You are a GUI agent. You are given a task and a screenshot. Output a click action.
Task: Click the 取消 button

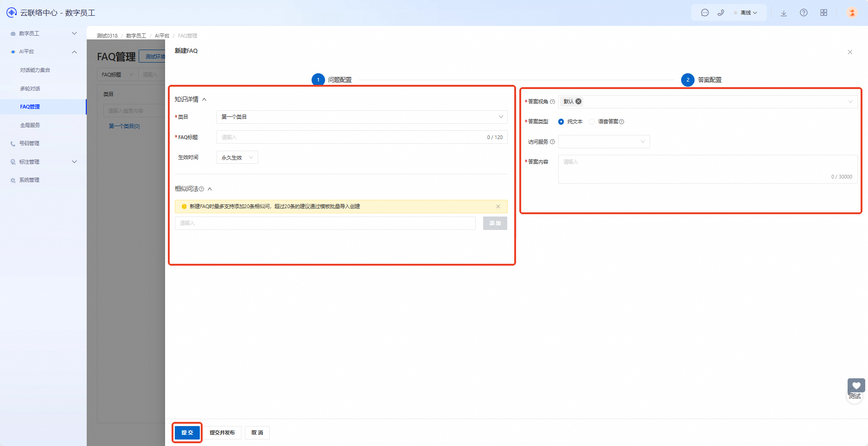(x=257, y=433)
